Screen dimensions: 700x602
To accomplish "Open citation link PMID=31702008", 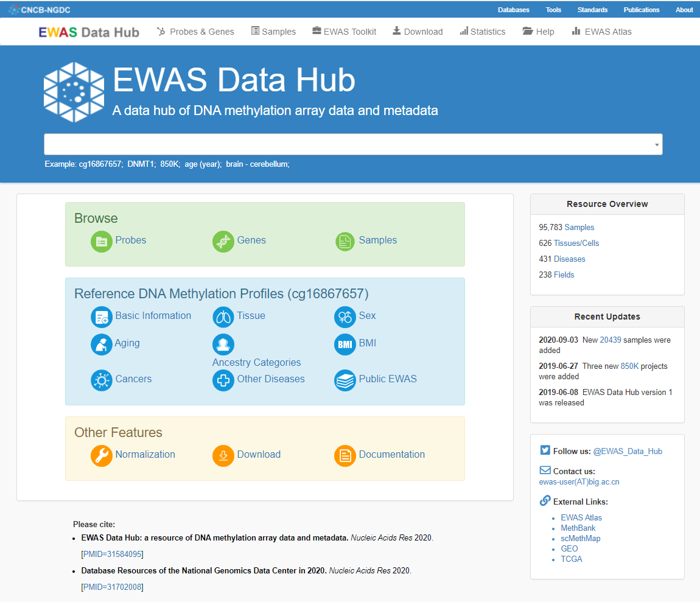I will click(x=112, y=587).
